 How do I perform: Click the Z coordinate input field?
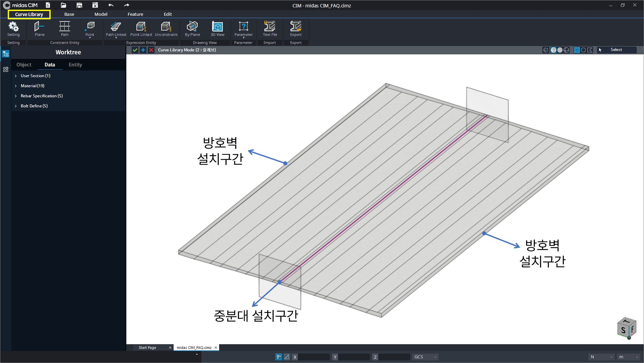[394, 357]
